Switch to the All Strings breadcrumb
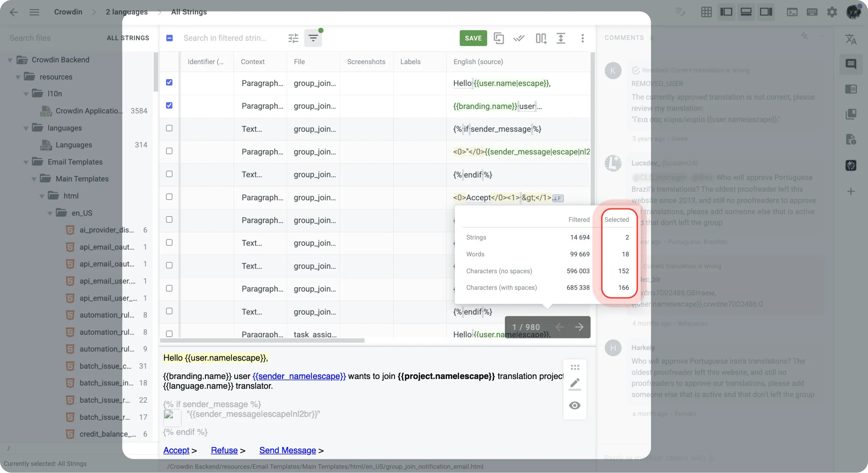The height and width of the screenshot is (473, 868). tap(189, 12)
